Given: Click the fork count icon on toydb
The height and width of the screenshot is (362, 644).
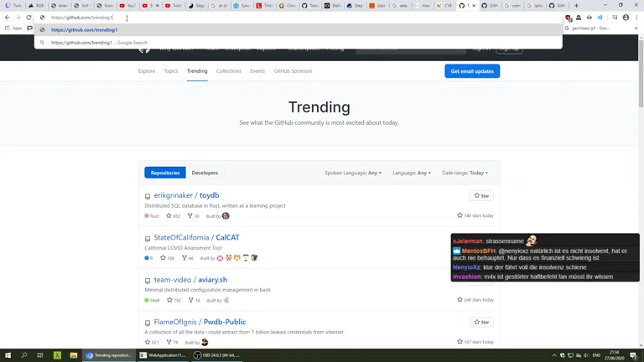Looking at the screenshot, I should (x=190, y=216).
